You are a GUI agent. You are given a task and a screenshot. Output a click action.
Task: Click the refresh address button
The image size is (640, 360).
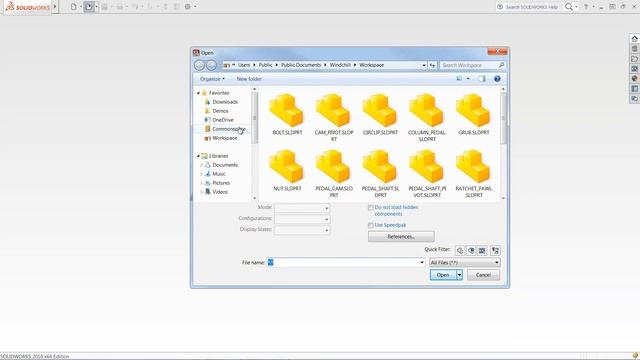coord(432,65)
